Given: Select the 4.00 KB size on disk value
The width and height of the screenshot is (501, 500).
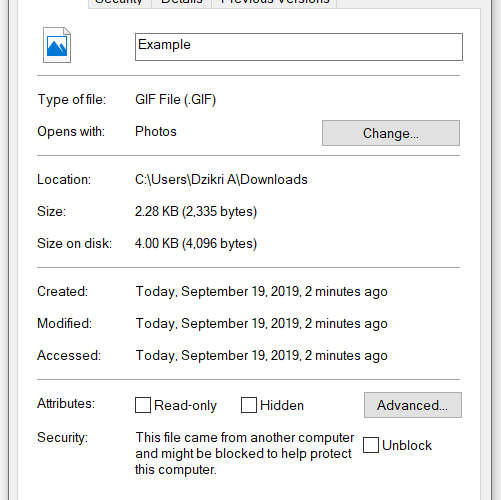Looking at the screenshot, I should coord(196,244).
